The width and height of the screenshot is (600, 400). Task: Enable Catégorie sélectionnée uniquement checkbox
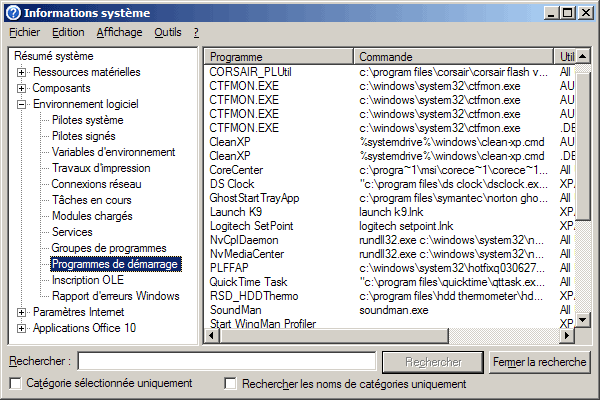tap(15, 384)
